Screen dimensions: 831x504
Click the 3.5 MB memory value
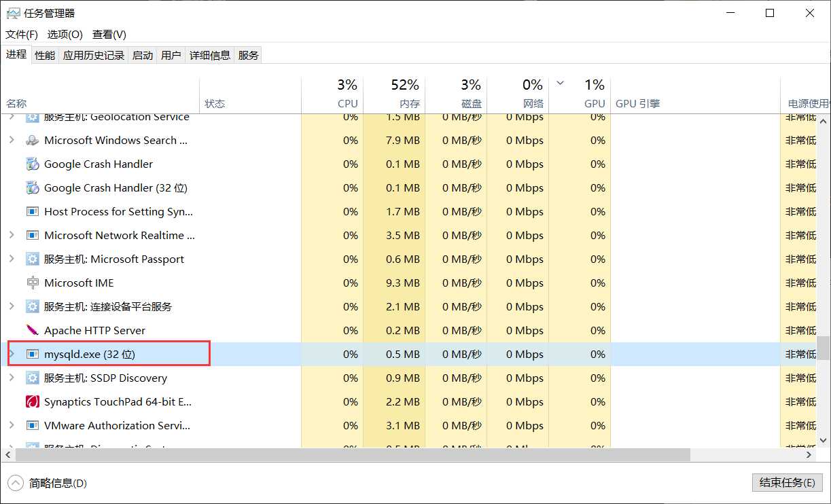tap(402, 236)
